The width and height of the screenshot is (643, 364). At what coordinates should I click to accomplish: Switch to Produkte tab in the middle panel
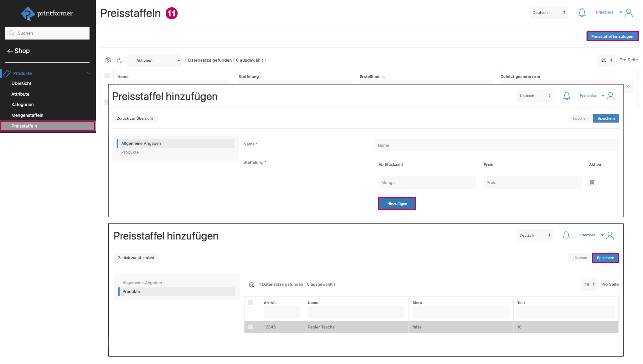[130, 152]
